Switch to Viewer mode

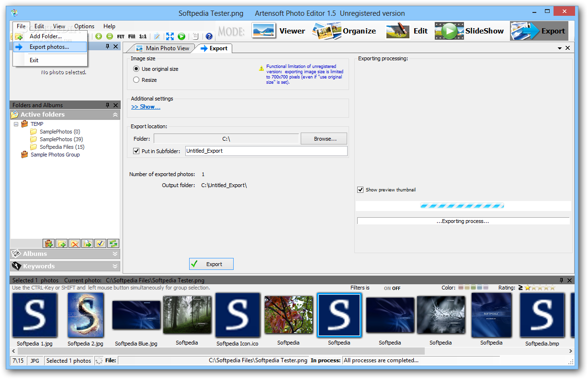pyautogui.click(x=278, y=31)
